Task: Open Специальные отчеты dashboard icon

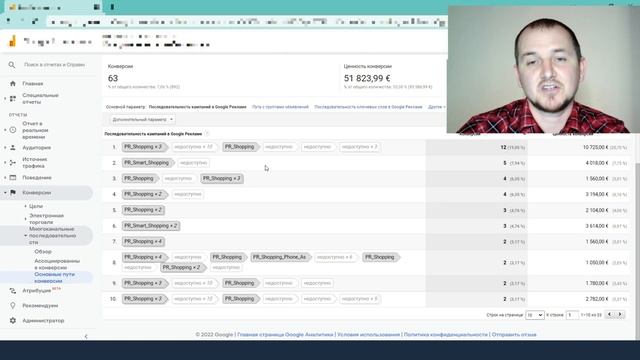Action: (13, 98)
